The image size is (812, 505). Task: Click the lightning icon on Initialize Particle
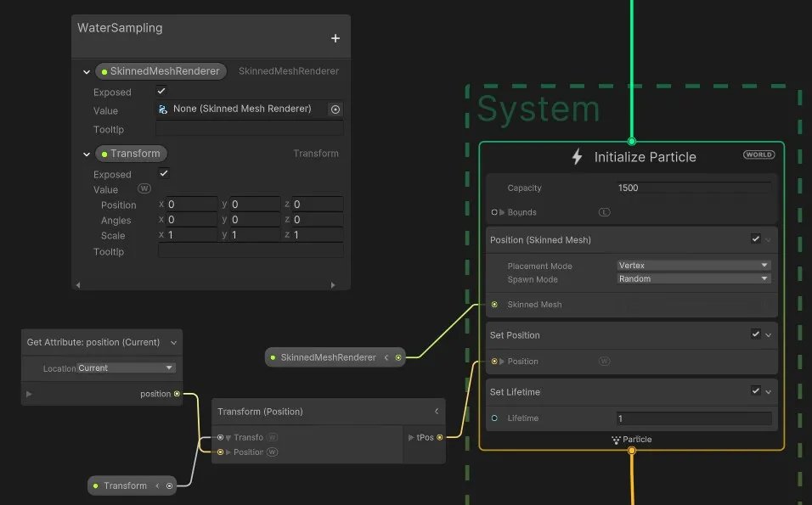578,157
